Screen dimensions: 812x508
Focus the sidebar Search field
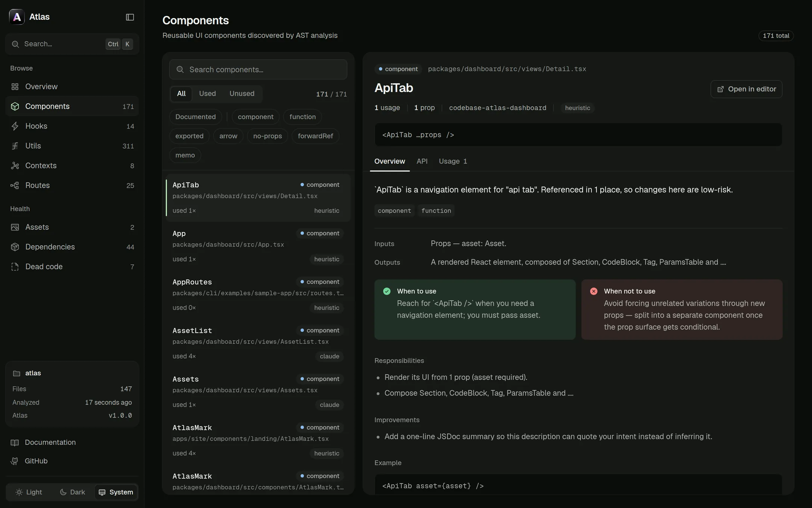72,44
